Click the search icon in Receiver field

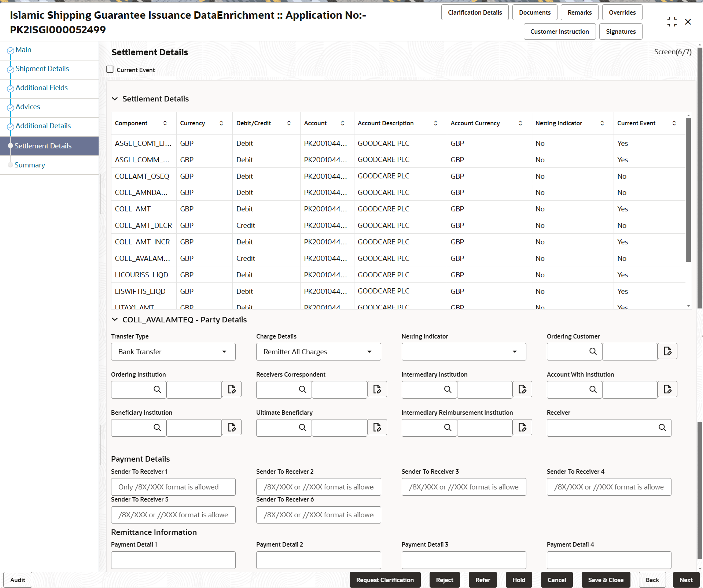coord(662,427)
